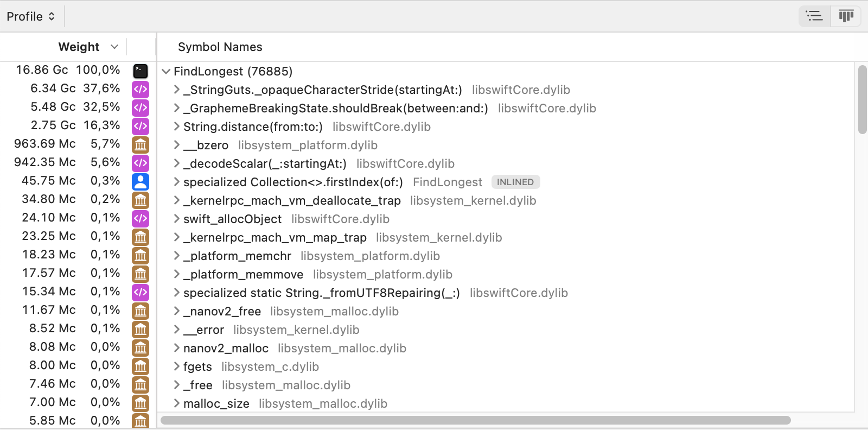Open the Weight column sort dropdown chevron
Screen dimensions: 868x430
(x=114, y=47)
